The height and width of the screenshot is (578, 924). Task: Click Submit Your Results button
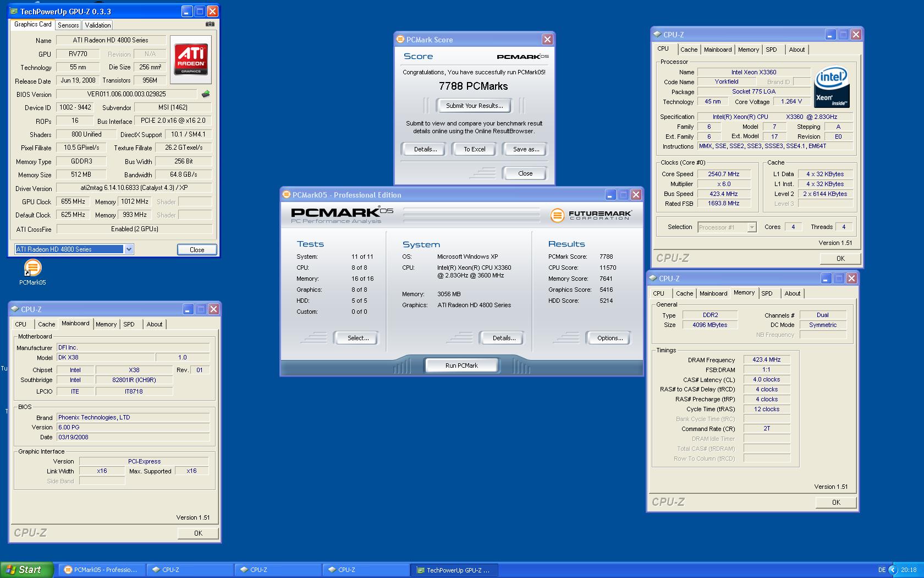tap(474, 106)
